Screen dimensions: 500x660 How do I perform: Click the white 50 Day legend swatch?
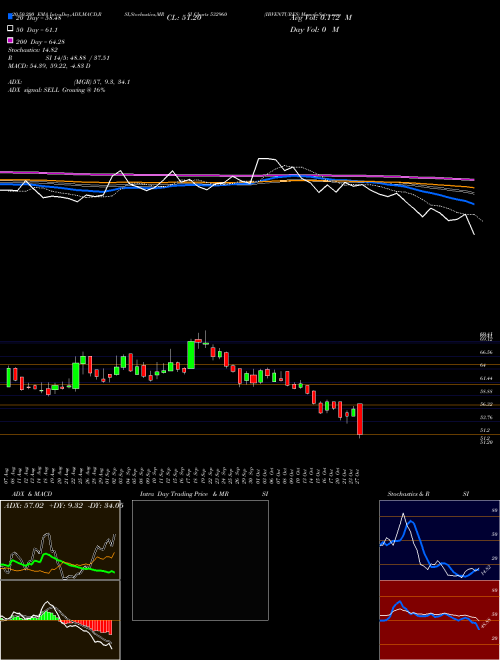tap(10, 28)
